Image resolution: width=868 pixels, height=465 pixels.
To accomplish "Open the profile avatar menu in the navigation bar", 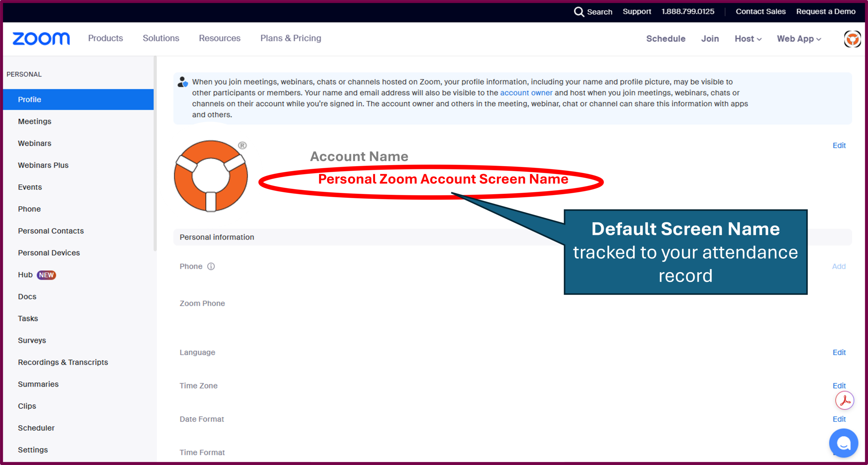I will [852, 39].
